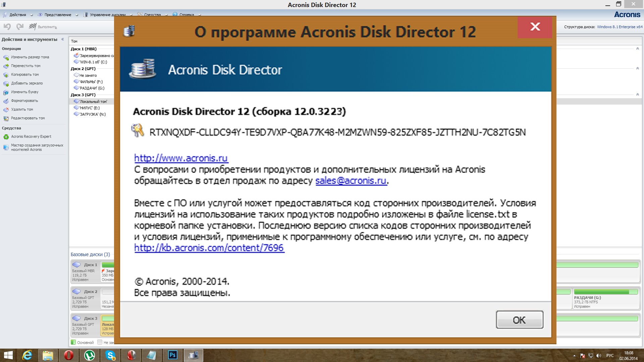Select РАЗДАЧИ (G:) partition block in disk map
644x362 pixels.
(x=606, y=299)
